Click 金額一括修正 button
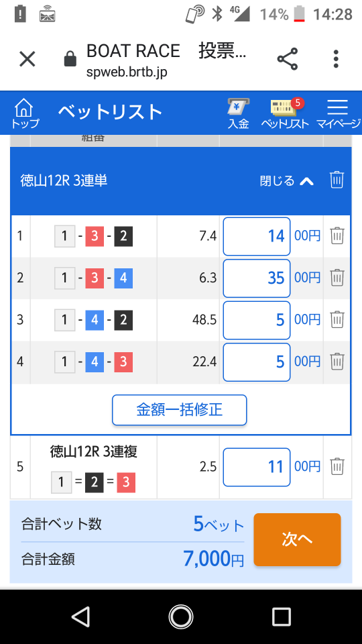 coord(180,410)
